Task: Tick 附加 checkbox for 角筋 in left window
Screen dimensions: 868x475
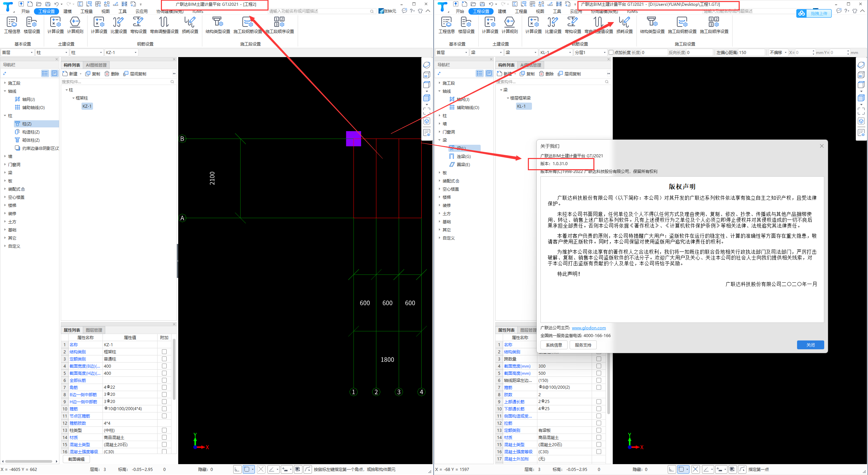Action: pos(164,387)
